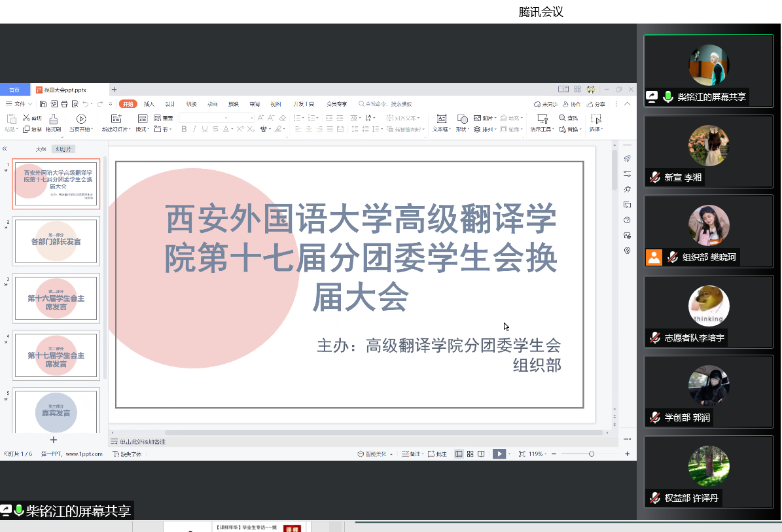Open the shapes (形状) tool
Image resolution: width=782 pixels, height=532 pixels.
coord(462,118)
